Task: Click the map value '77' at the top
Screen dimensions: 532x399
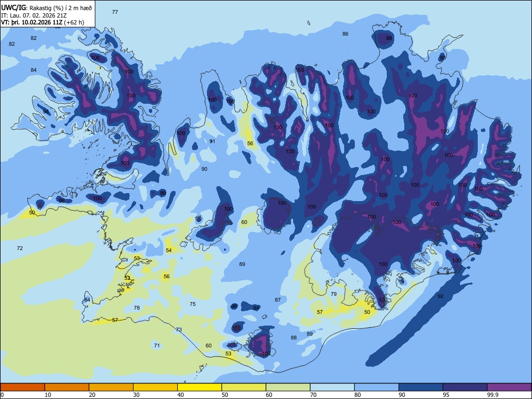Action: (x=115, y=12)
